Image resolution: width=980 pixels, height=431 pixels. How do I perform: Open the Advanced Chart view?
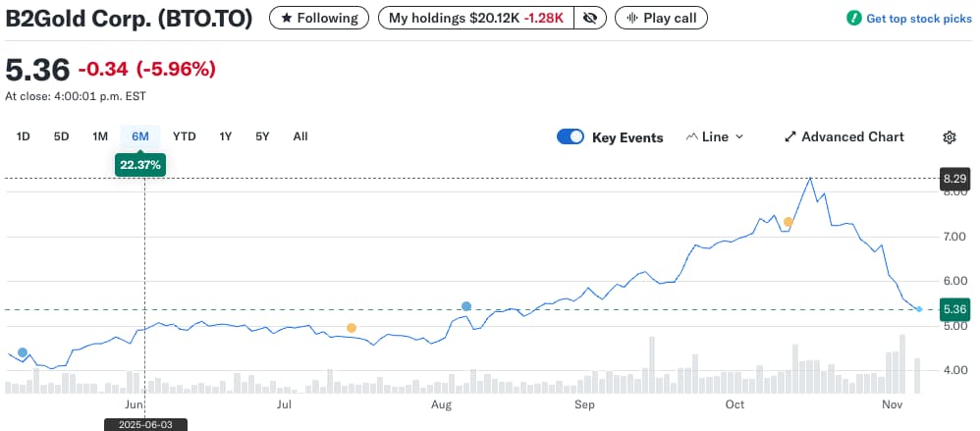pos(844,137)
